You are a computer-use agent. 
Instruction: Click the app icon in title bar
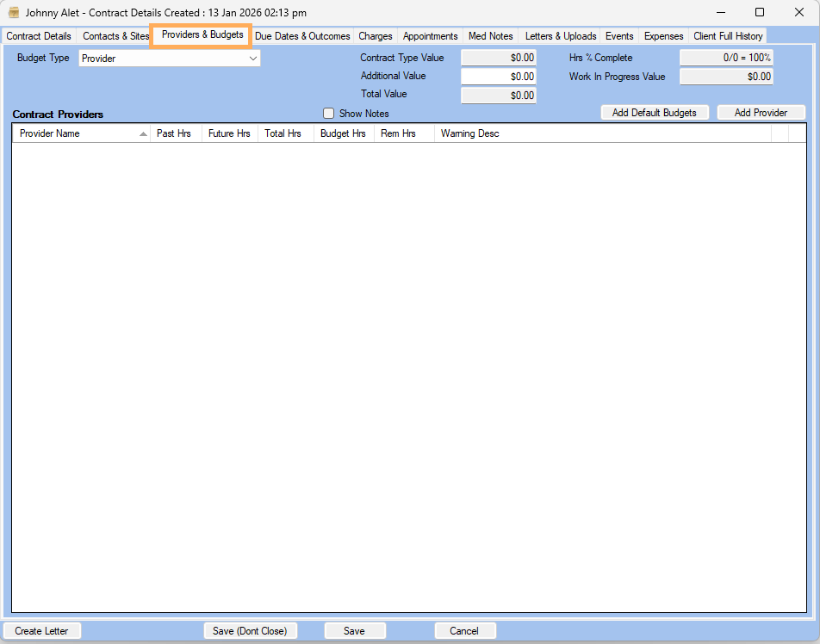tap(14, 13)
